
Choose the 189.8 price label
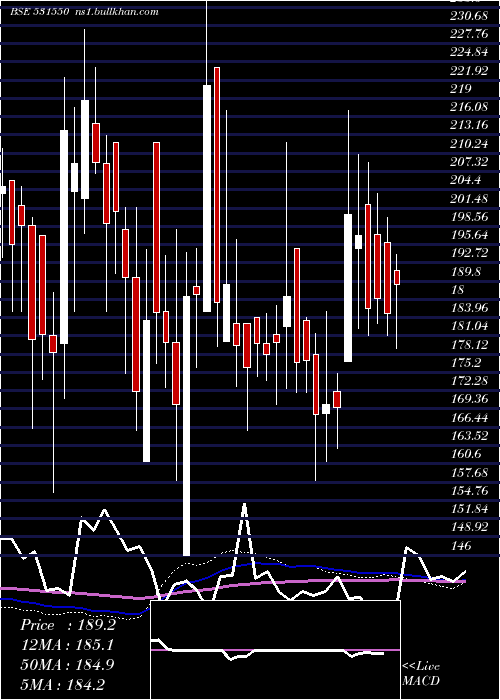(466, 271)
